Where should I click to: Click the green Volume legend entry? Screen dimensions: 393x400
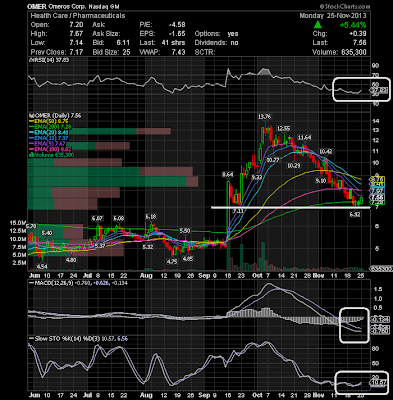(x=53, y=155)
